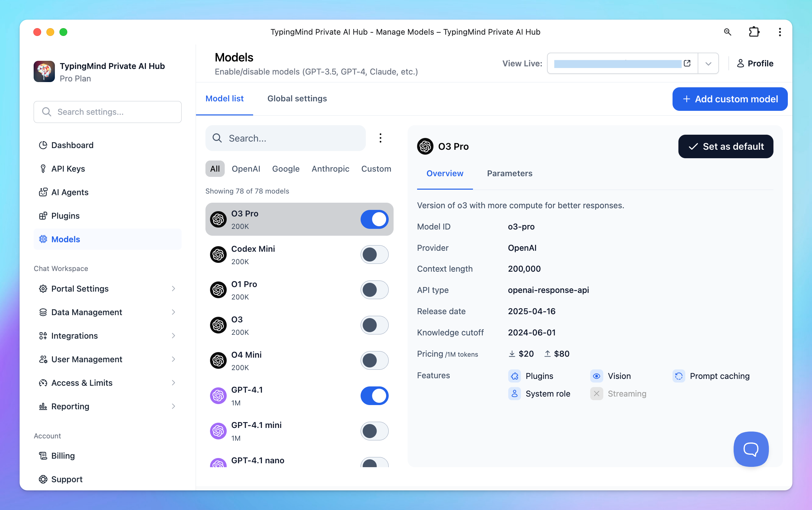Select the GPT-4.1 mini model name

click(256, 425)
